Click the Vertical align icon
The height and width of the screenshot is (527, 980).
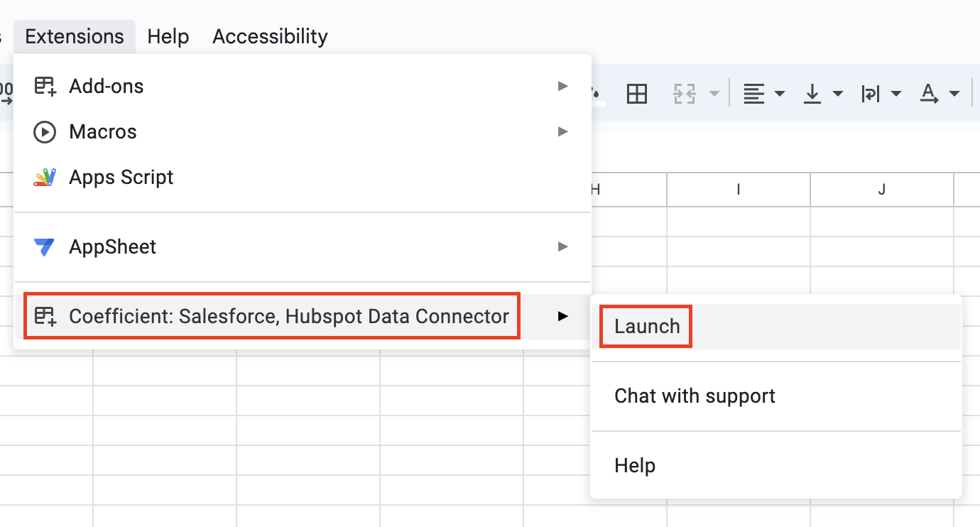pos(812,94)
